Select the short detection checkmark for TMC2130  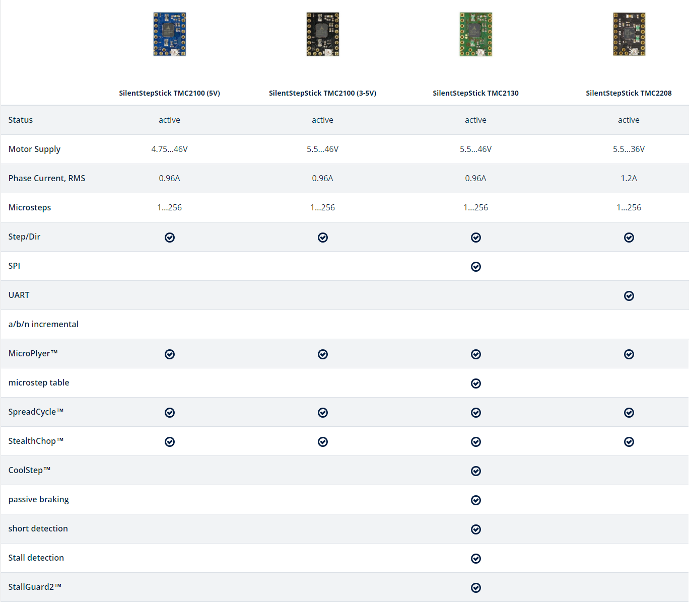475,529
